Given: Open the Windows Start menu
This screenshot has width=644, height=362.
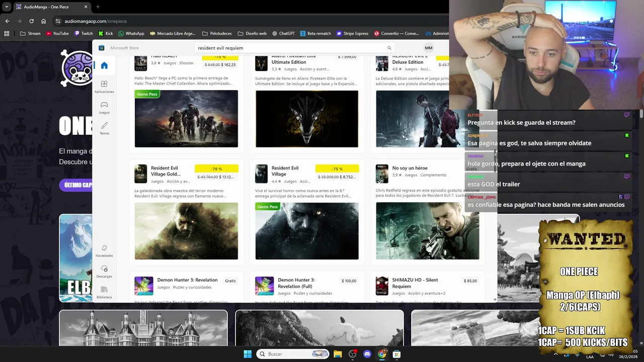Looking at the screenshot, I should point(248,354).
